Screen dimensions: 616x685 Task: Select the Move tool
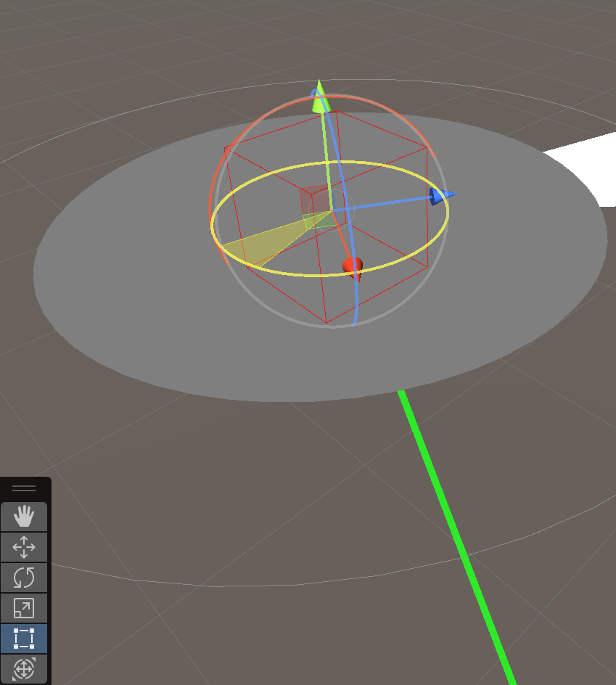24,546
